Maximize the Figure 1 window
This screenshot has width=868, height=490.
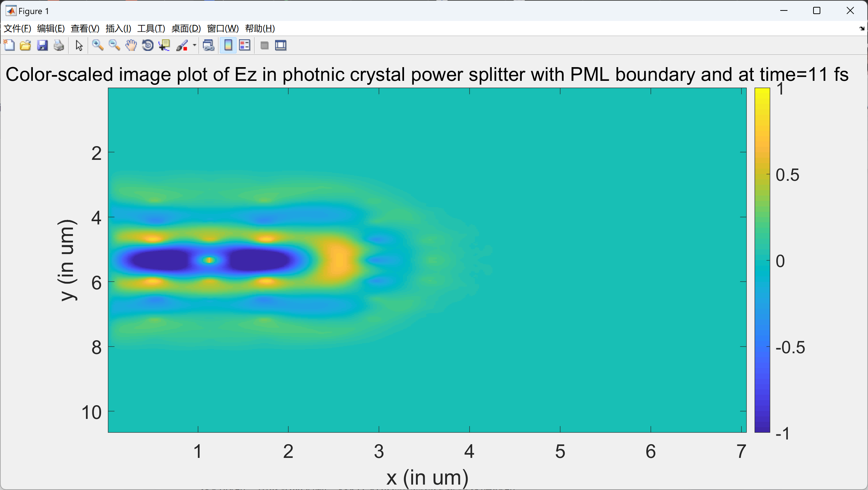tap(817, 11)
